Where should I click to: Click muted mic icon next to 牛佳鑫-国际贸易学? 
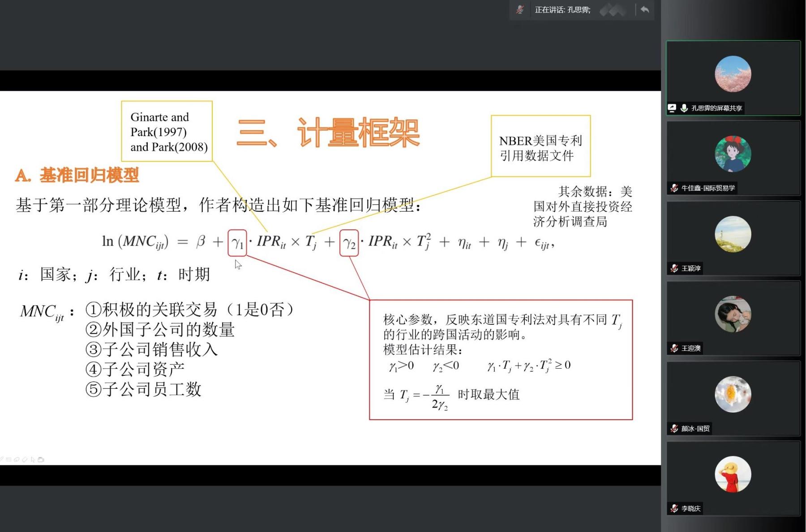tap(674, 188)
